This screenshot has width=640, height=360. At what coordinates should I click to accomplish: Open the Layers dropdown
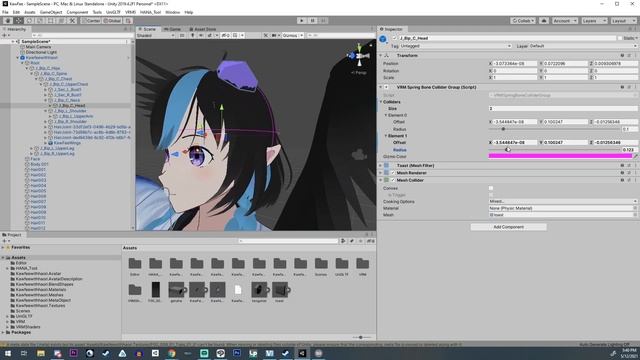[594, 20]
